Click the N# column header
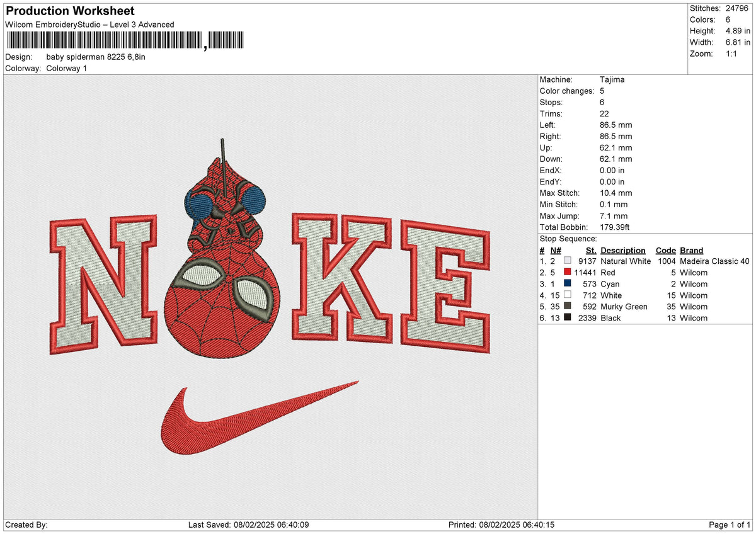 pos(556,251)
